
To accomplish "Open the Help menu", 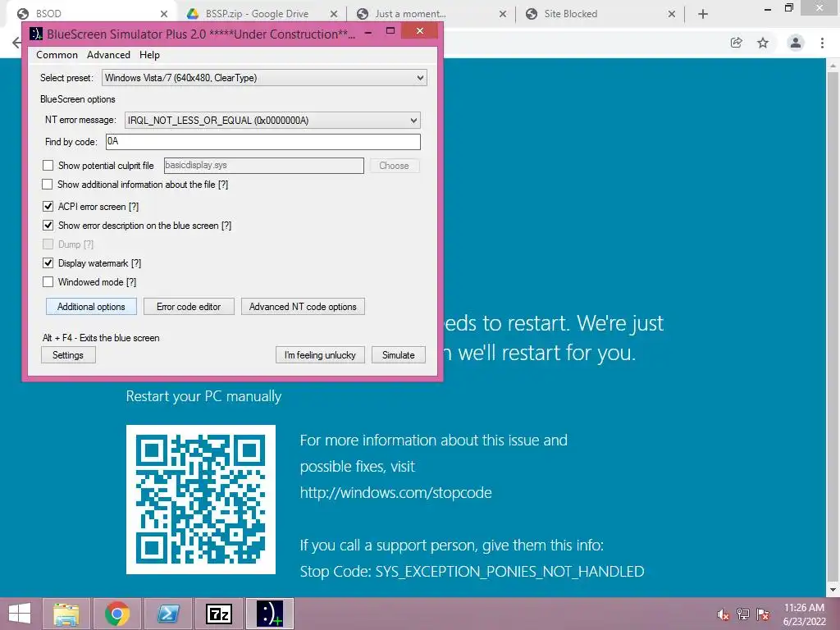I will click(149, 55).
